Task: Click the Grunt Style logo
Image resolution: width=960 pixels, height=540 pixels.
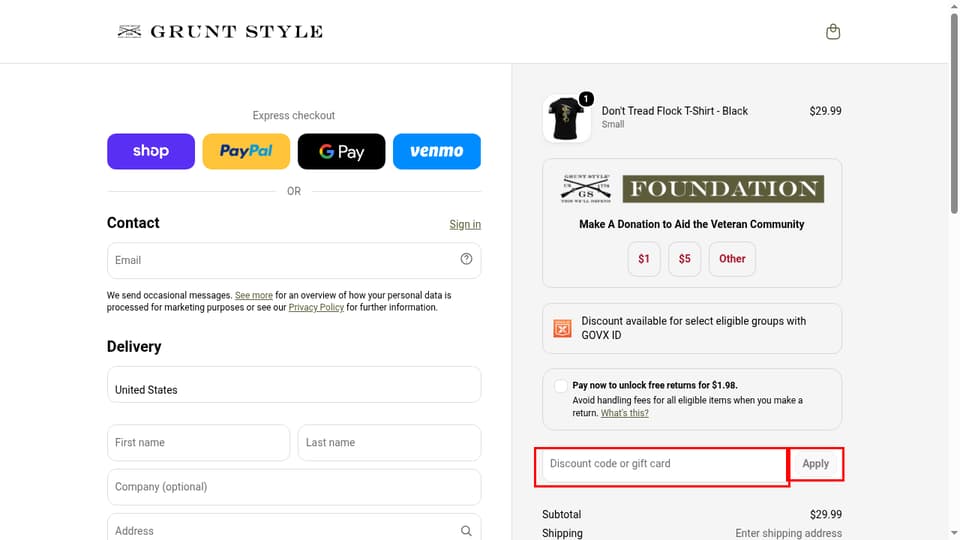Action: [x=220, y=31]
